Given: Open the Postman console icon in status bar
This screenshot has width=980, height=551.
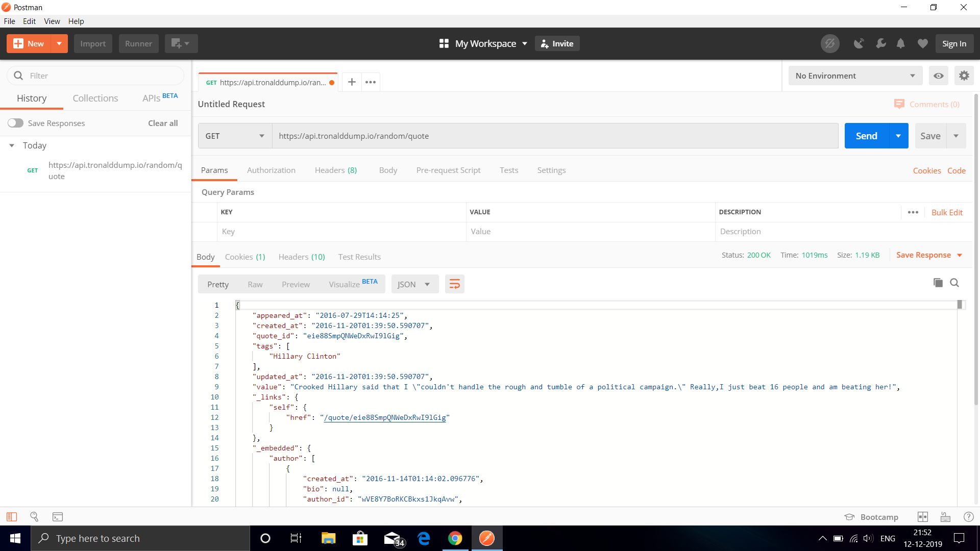Looking at the screenshot, I should pyautogui.click(x=58, y=517).
